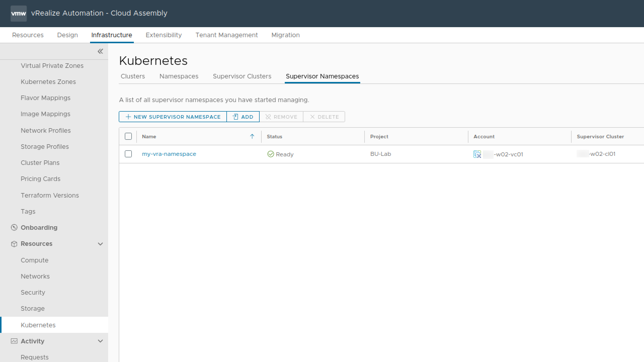Click the green Ready status checkmark

click(x=271, y=154)
